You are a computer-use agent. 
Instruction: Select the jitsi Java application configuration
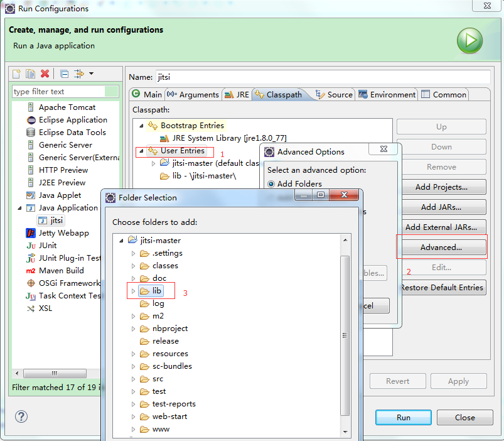coord(51,220)
